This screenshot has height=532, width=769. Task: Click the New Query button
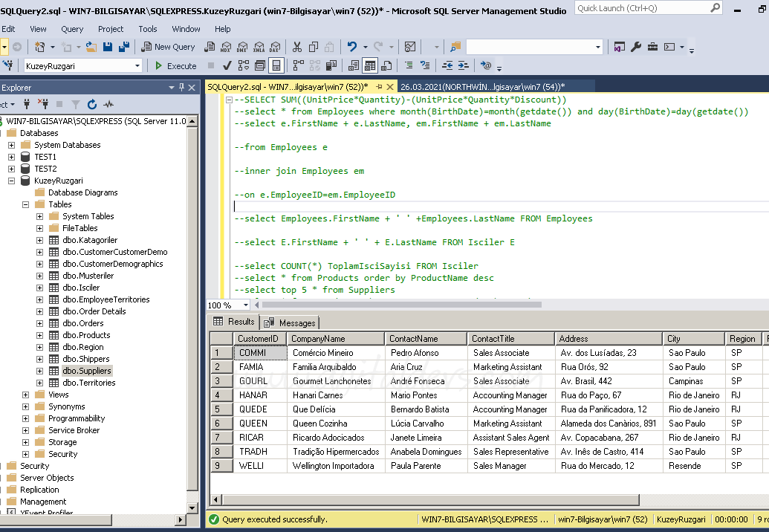[167, 47]
